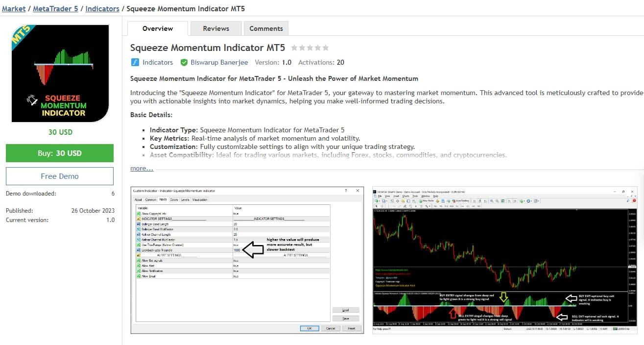Image resolution: width=644 pixels, height=345 pixels.
Task: Expand description with the more... link
Action: (142, 168)
